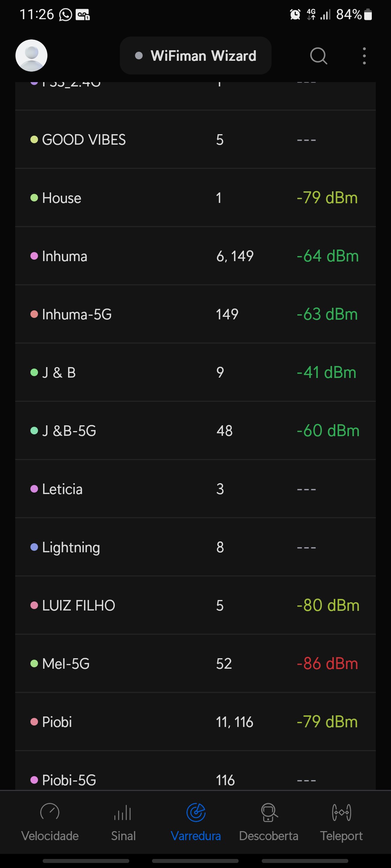This screenshot has height=868, width=391.
Task: Tap the alarm icon in status bar
Action: pos(295,15)
